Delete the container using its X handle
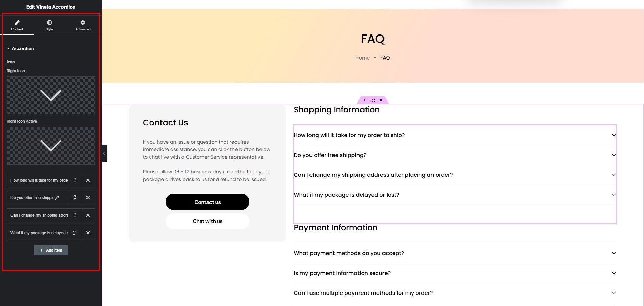This screenshot has height=306, width=644. [381, 100]
